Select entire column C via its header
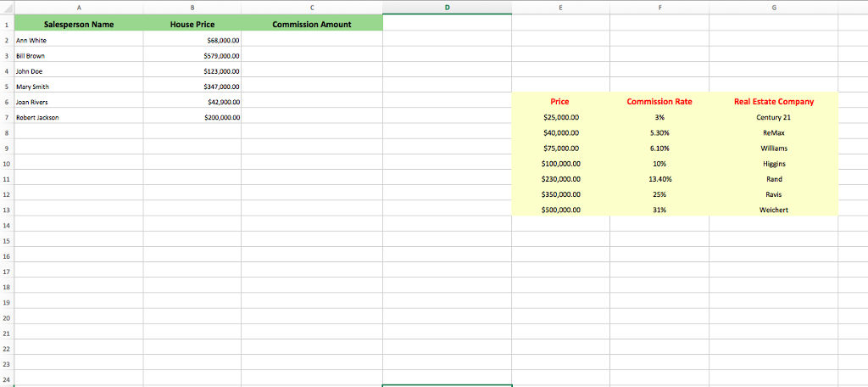 (312, 7)
